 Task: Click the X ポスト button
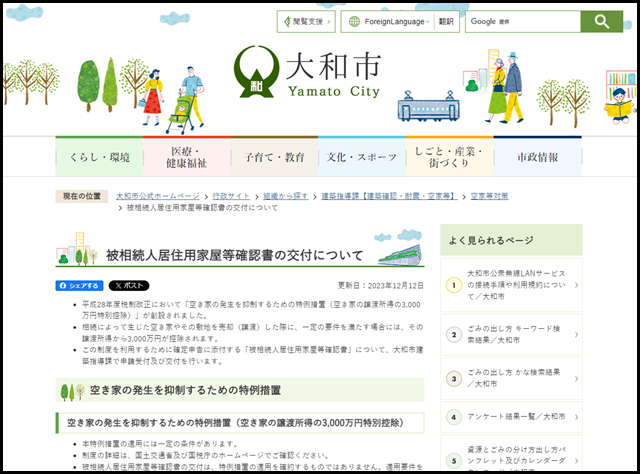[129, 285]
